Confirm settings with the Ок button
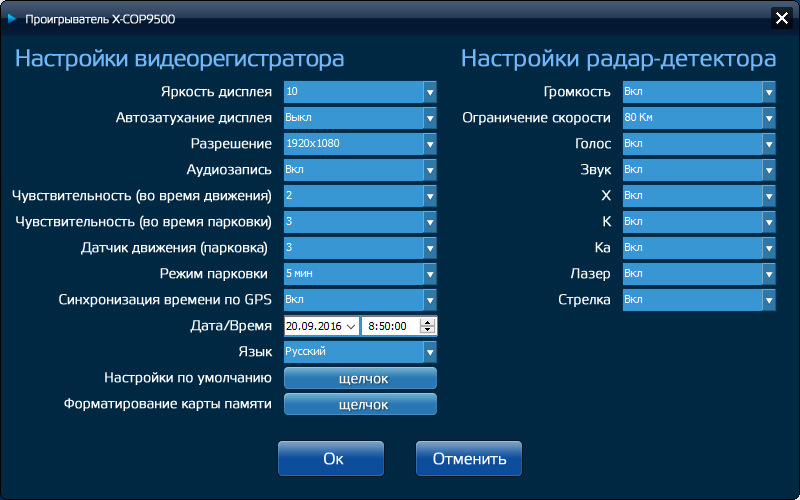 (x=331, y=459)
